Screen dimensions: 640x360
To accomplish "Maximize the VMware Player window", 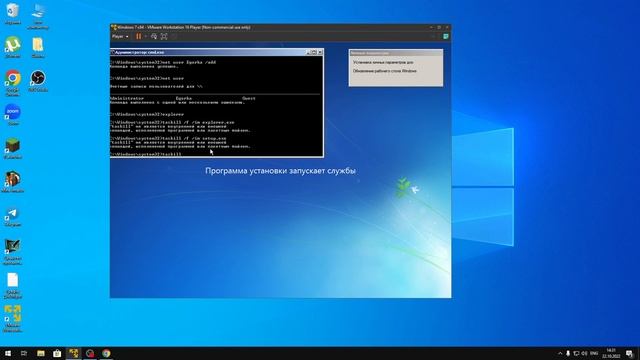I will 439,27.
